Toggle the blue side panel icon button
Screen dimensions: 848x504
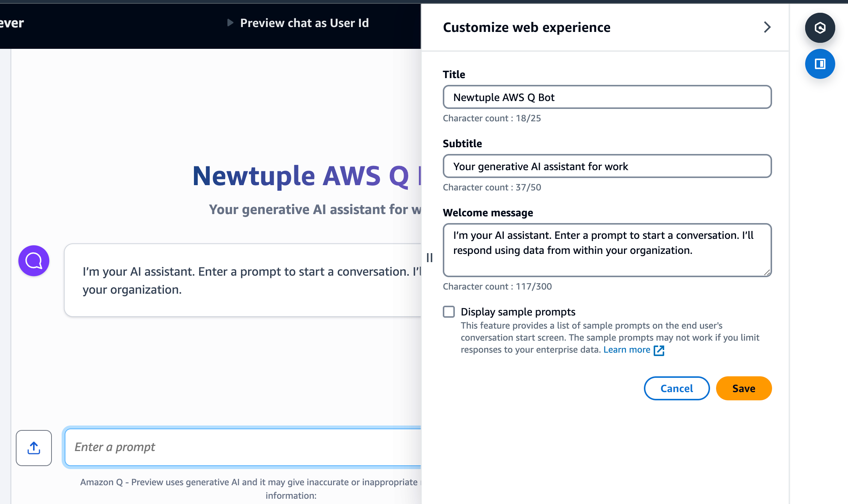click(x=820, y=64)
